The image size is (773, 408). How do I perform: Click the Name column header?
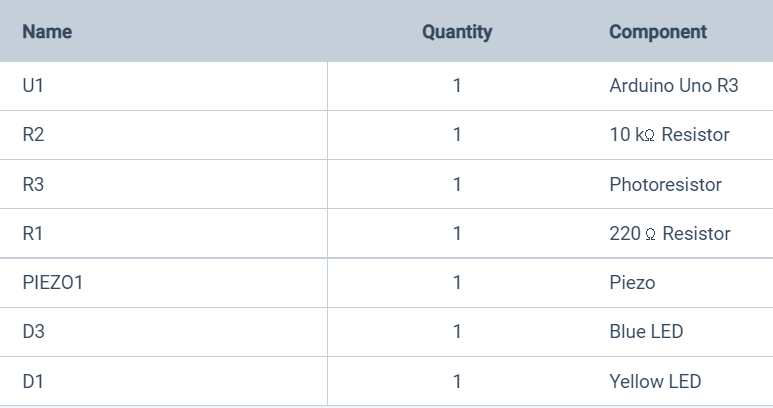pyautogui.click(x=47, y=32)
